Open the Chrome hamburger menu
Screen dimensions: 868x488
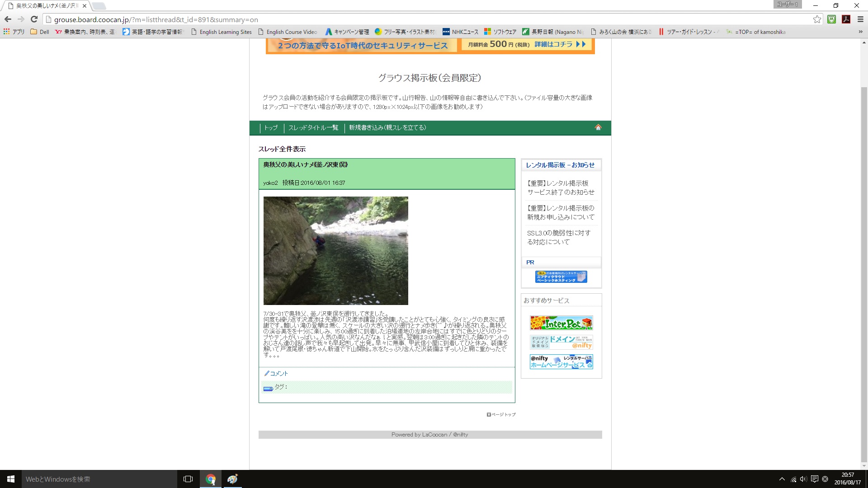860,19
